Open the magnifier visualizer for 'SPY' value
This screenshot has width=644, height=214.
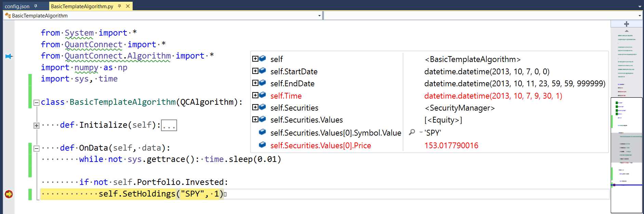tap(412, 132)
